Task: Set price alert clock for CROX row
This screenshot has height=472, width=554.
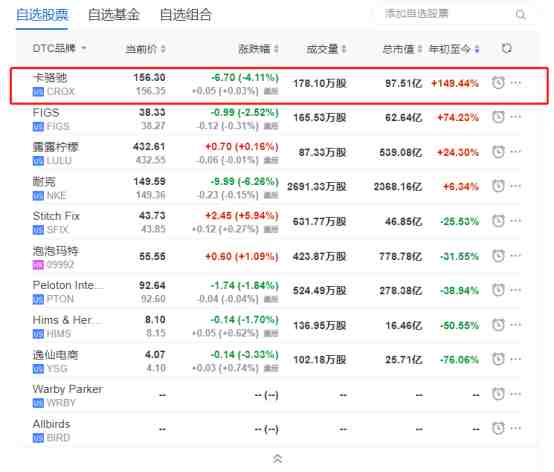Action: [x=498, y=83]
